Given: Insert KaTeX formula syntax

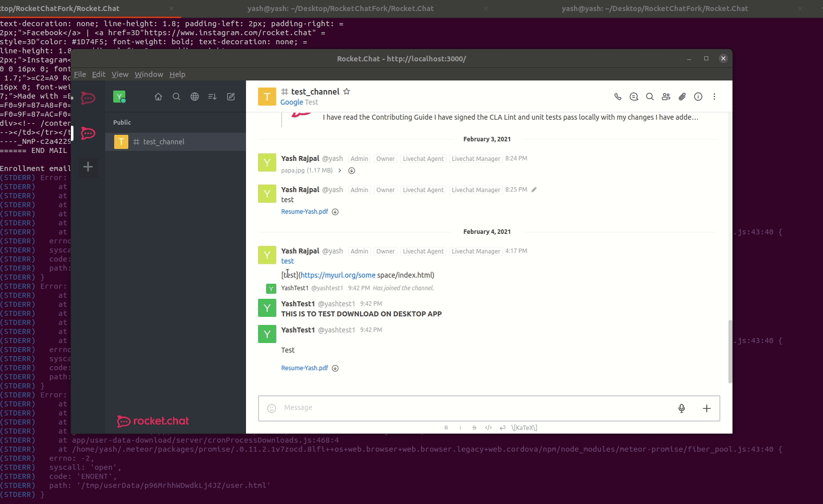Looking at the screenshot, I should (x=524, y=428).
